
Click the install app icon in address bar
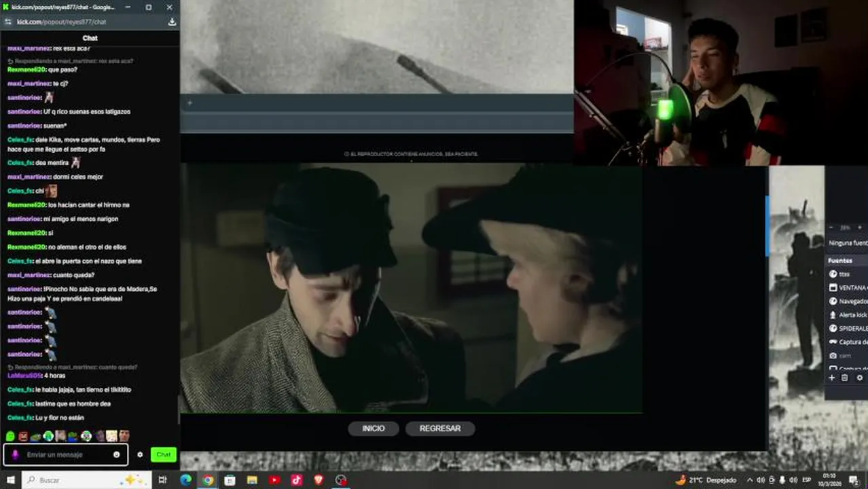pyautogui.click(x=172, y=22)
